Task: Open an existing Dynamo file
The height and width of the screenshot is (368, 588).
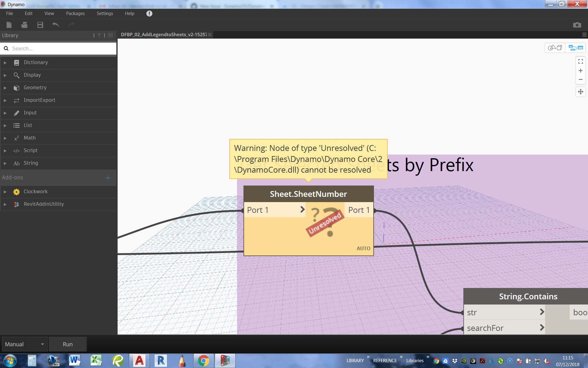Action: [x=24, y=25]
